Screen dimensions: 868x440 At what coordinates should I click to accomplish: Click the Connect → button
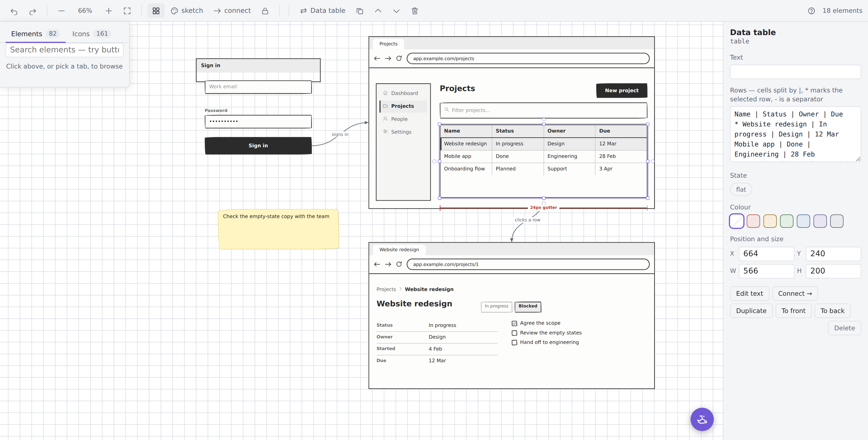(x=795, y=294)
